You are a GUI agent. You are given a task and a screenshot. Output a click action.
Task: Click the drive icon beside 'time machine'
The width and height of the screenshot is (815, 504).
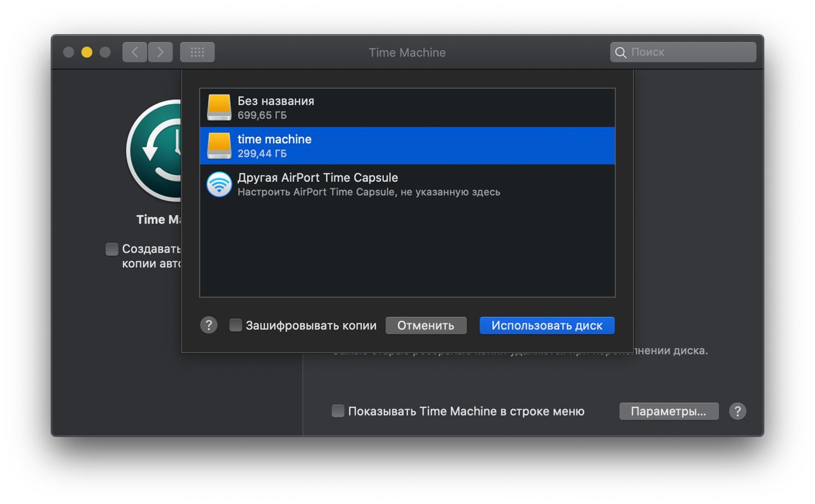click(219, 146)
